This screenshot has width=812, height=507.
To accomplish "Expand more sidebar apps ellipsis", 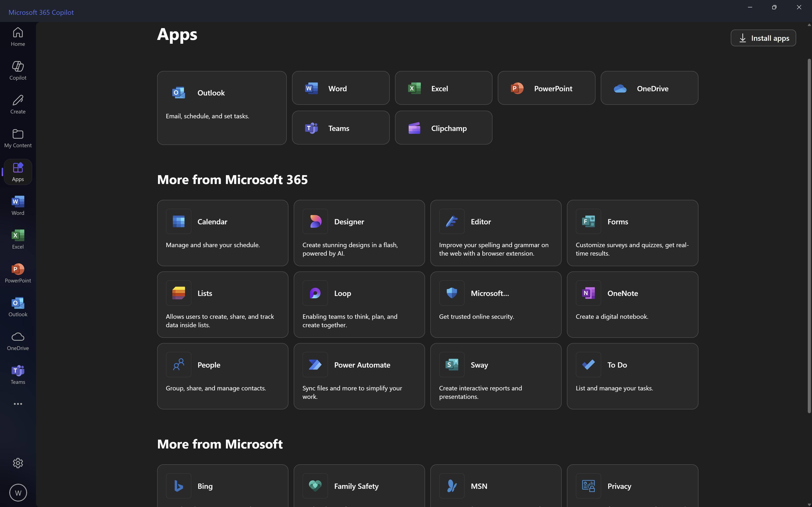I will point(18,404).
